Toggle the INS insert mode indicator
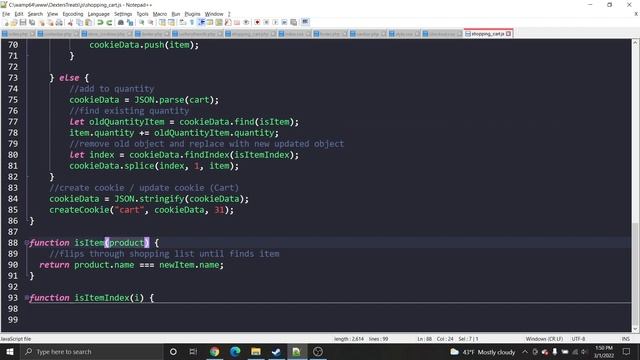The width and height of the screenshot is (640, 360). click(626, 339)
